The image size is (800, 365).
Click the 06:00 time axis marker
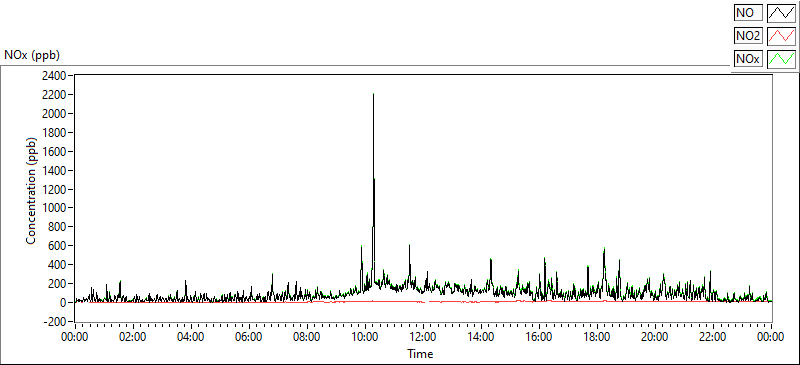[249, 336]
